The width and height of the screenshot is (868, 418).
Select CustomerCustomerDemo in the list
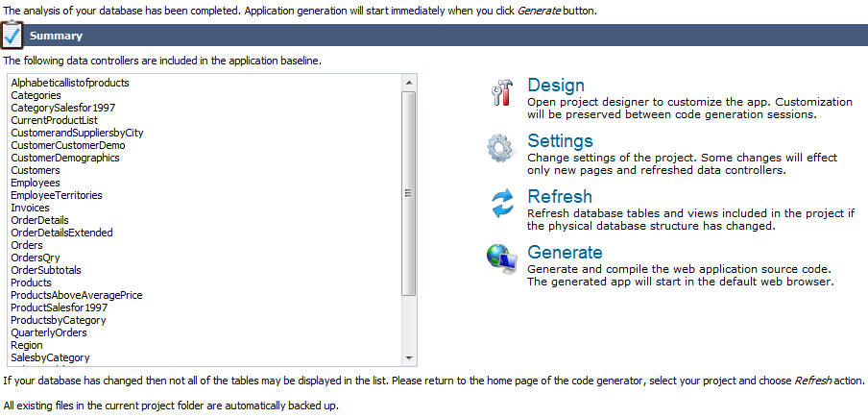68,146
